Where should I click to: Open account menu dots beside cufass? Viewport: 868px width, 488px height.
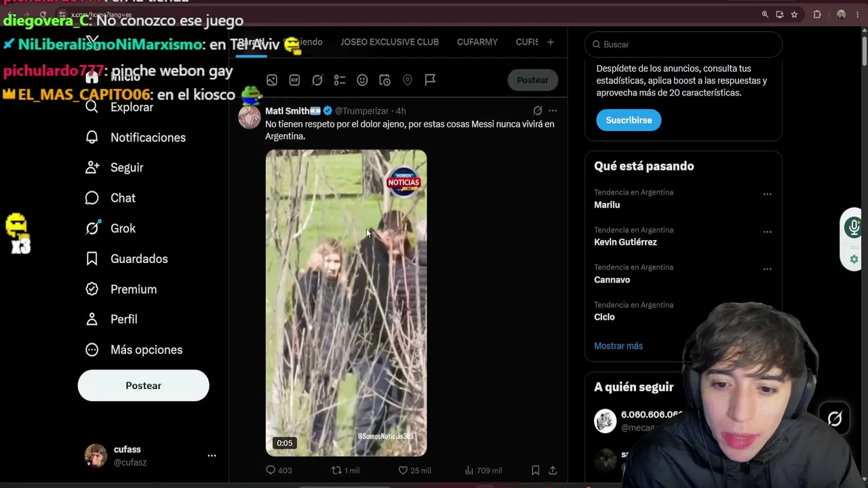coord(212,456)
